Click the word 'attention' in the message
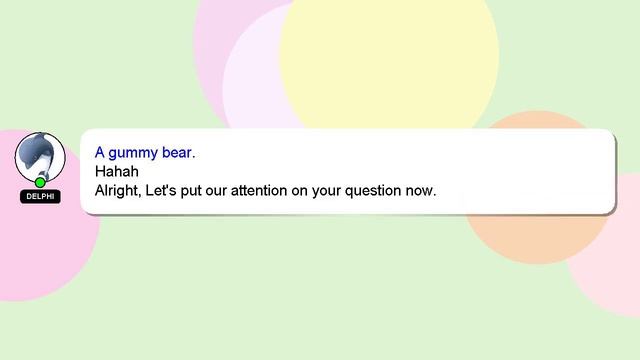Image resolution: width=640 pixels, height=360 pixels. (x=259, y=191)
